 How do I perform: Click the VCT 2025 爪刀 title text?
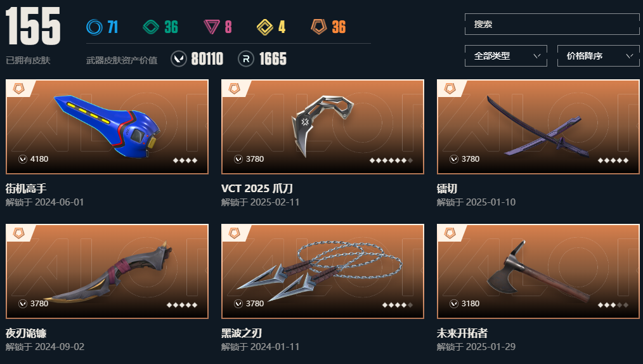coord(257,188)
